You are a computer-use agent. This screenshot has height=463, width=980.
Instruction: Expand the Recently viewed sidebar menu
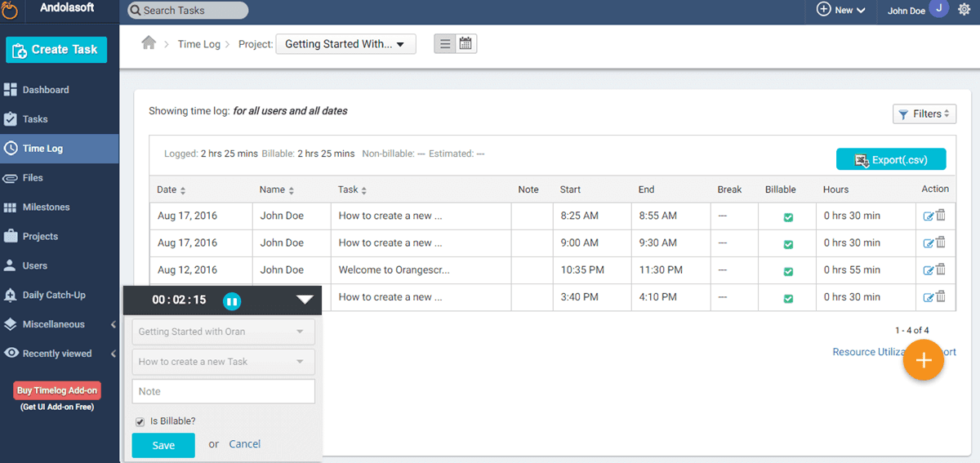click(60, 354)
